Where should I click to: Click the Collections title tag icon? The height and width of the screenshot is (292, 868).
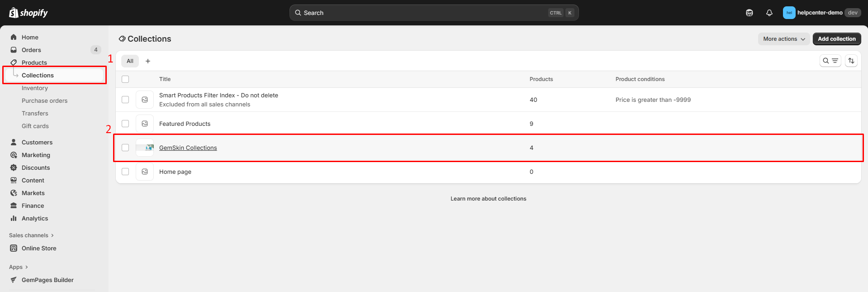122,39
